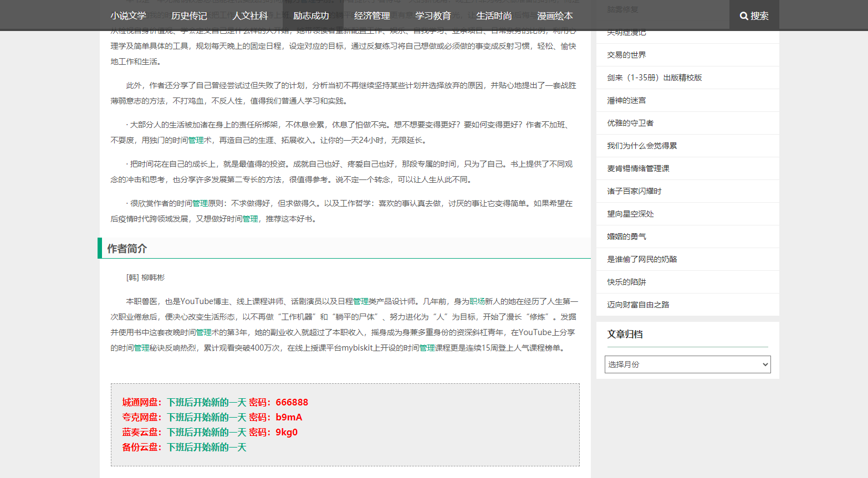Click the author name [韩] 柳韩彬
The height and width of the screenshot is (478, 868).
[x=145, y=277]
